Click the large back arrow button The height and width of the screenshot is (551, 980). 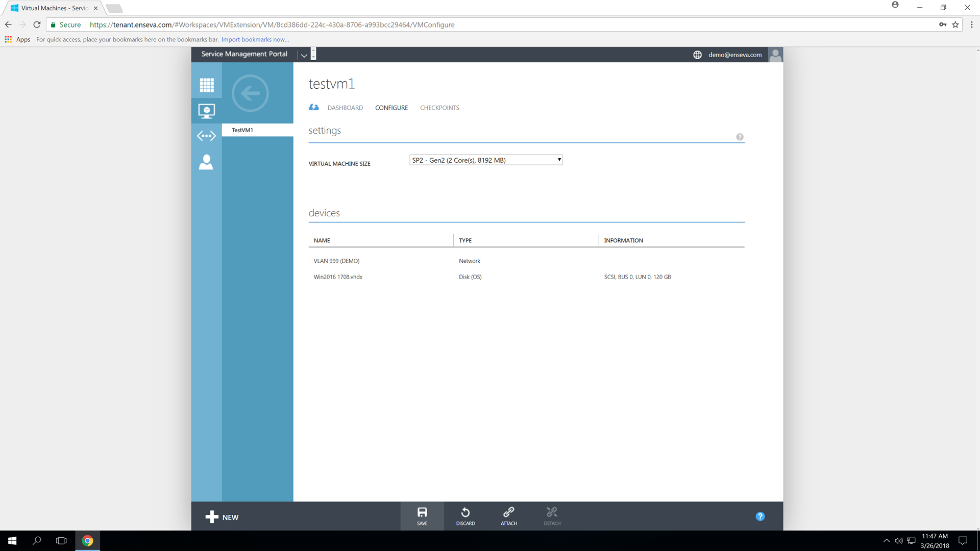250,93
